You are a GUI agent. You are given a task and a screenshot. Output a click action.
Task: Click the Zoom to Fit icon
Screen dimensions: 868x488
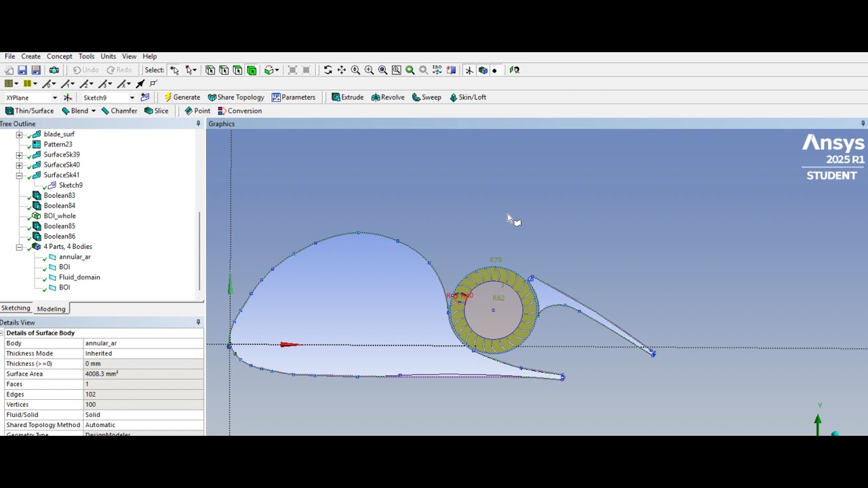coord(382,70)
